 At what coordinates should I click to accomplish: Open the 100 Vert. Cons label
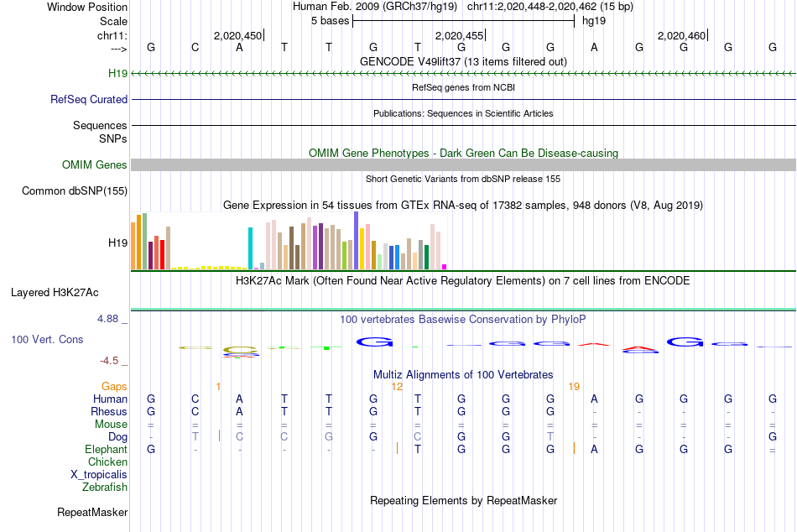pos(47,339)
